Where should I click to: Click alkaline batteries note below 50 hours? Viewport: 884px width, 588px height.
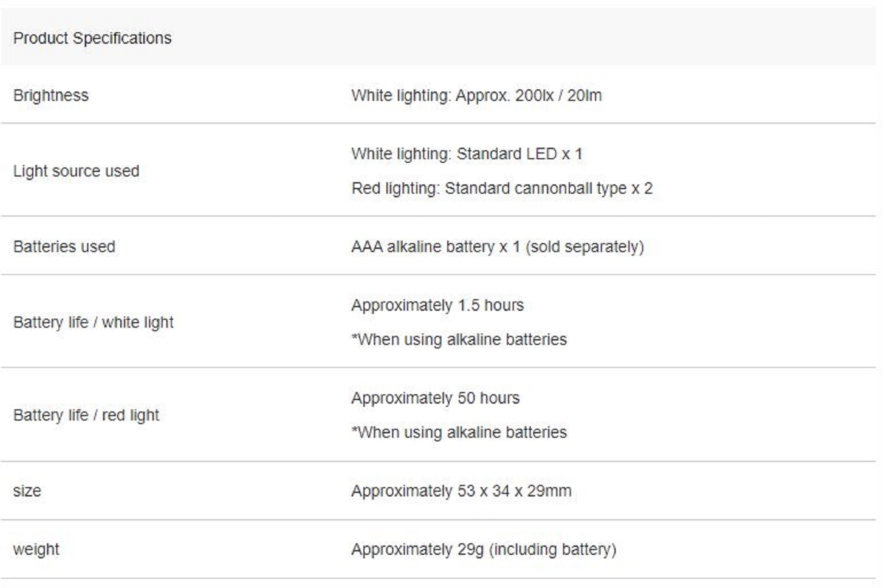(459, 432)
